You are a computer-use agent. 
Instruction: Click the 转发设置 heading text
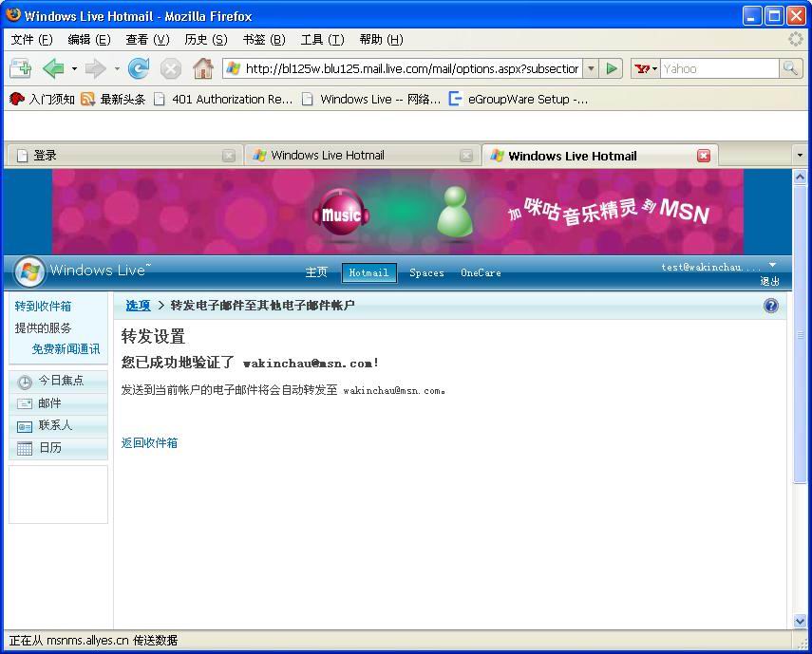pos(153,337)
